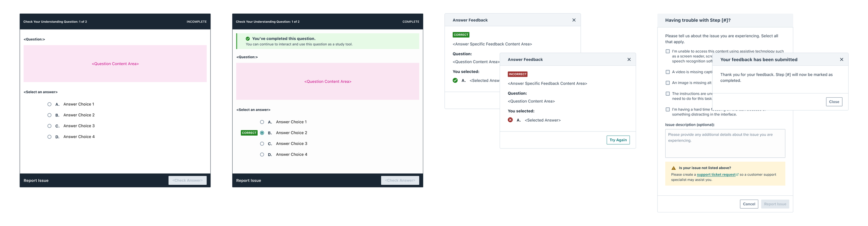Click '<Selected Answer>' text in incorrect dialog
Viewport: 868px width, 226px height.
coord(543,120)
